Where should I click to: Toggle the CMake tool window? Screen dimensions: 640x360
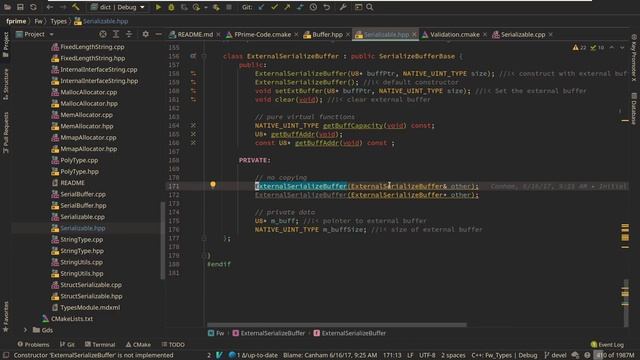[138, 344]
